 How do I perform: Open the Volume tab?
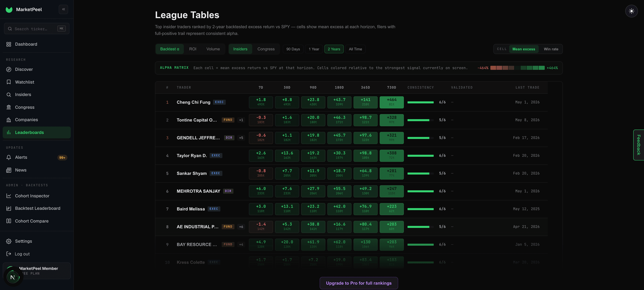[213, 49]
